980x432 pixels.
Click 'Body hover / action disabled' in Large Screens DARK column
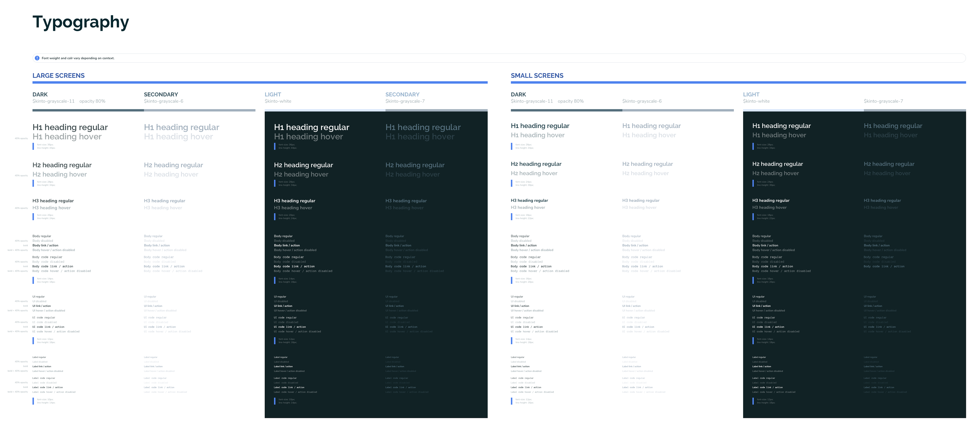coord(54,250)
